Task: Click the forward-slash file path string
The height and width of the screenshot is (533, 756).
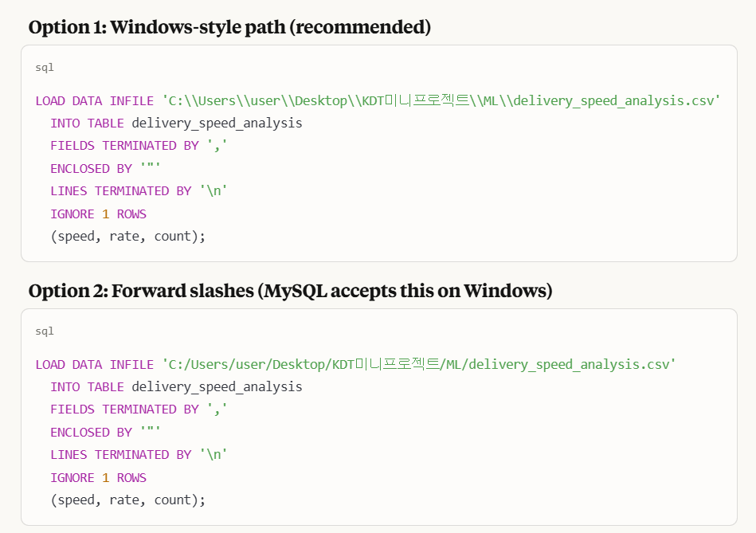Action: tap(419, 365)
